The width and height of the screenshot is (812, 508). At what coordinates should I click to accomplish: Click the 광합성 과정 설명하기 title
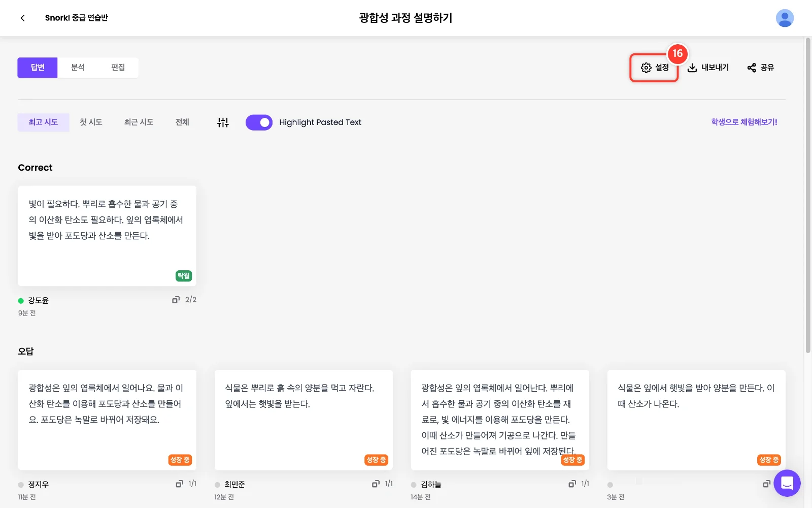pos(405,18)
